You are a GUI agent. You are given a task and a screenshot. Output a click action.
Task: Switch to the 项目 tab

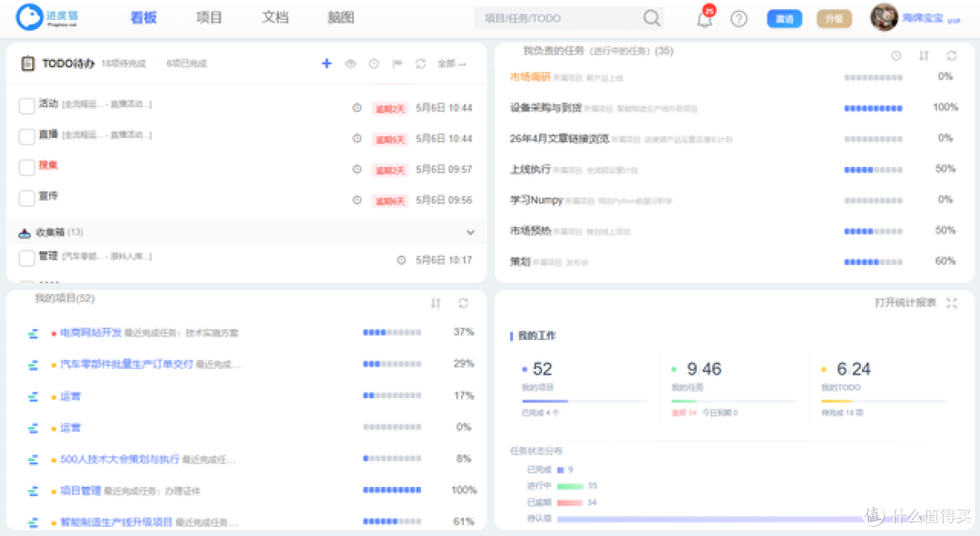pyautogui.click(x=209, y=17)
